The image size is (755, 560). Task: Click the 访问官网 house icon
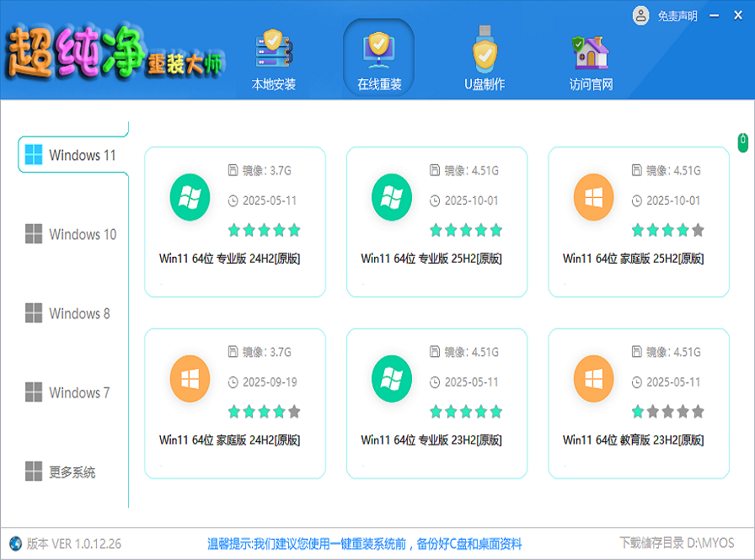click(591, 52)
